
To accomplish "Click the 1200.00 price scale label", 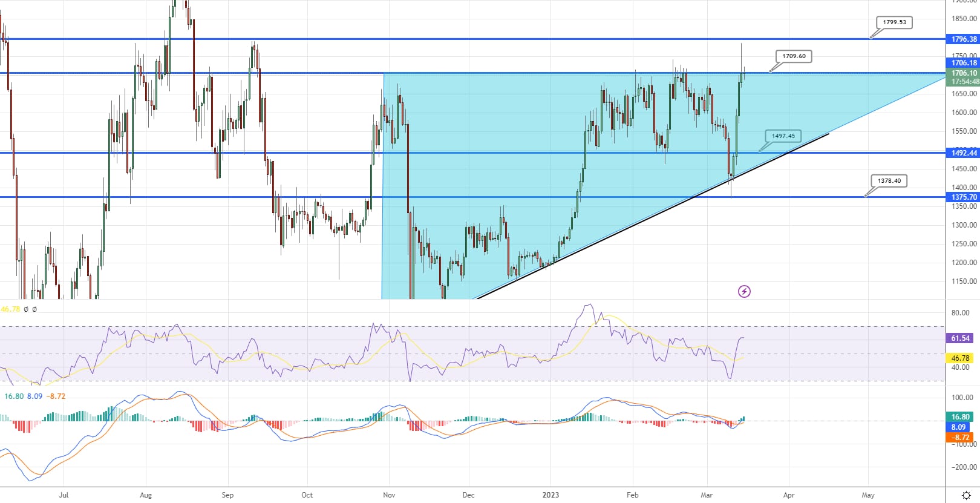I will (x=964, y=263).
